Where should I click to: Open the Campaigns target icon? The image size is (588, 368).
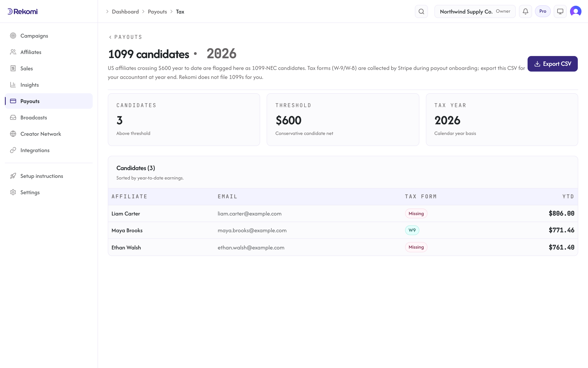13,36
